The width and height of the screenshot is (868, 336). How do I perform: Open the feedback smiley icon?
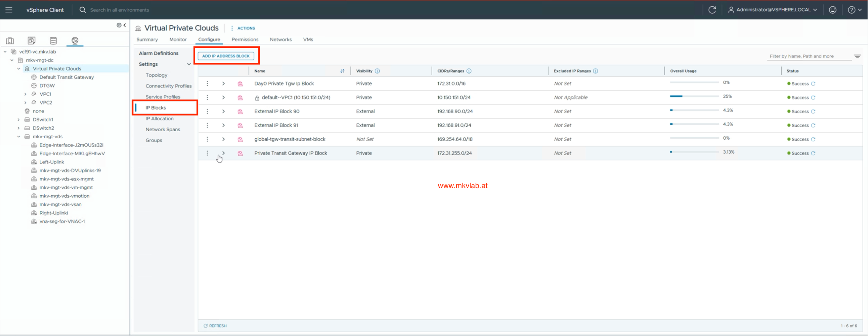point(833,10)
